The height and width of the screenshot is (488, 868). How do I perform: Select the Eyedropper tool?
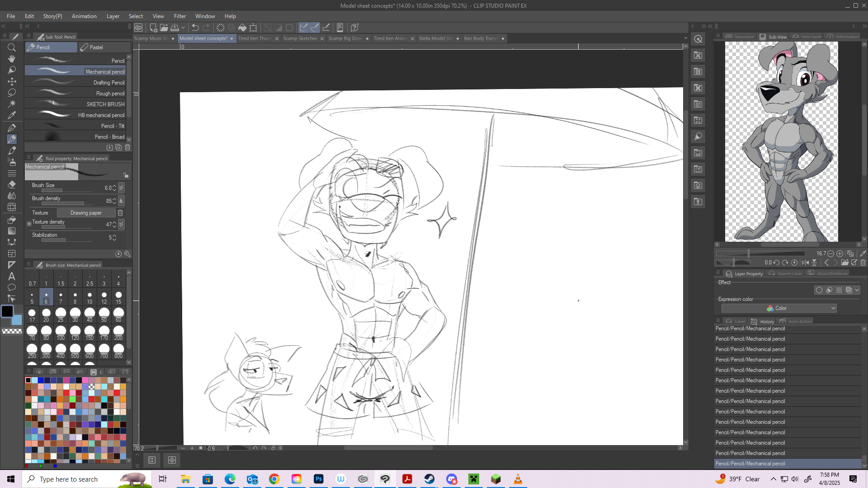12,115
